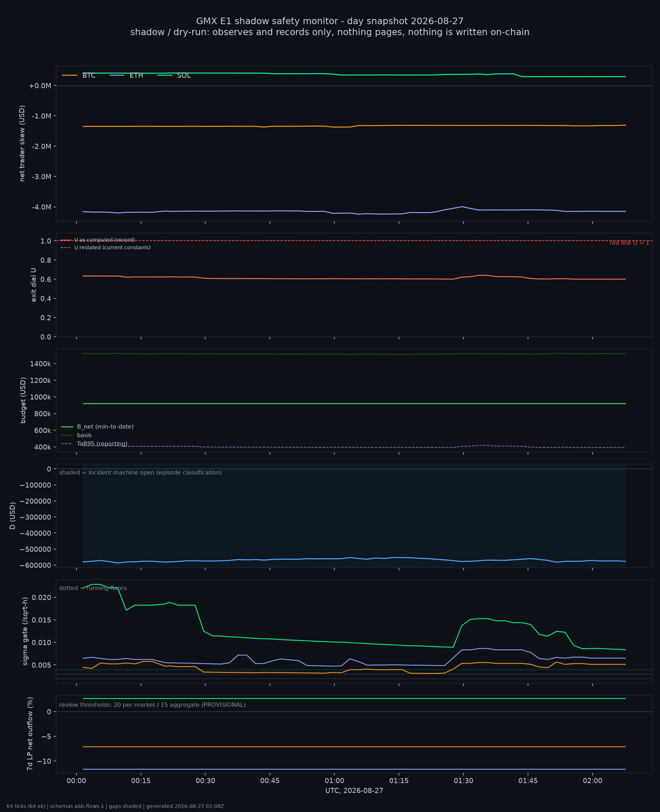
Task: Click the 'red line U = 1' annotation
Action: click(629, 243)
